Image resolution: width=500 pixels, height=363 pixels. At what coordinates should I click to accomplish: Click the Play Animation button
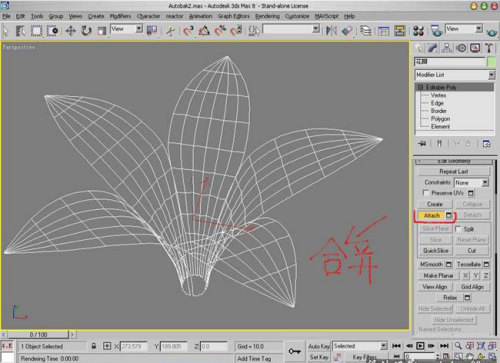(420, 346)
